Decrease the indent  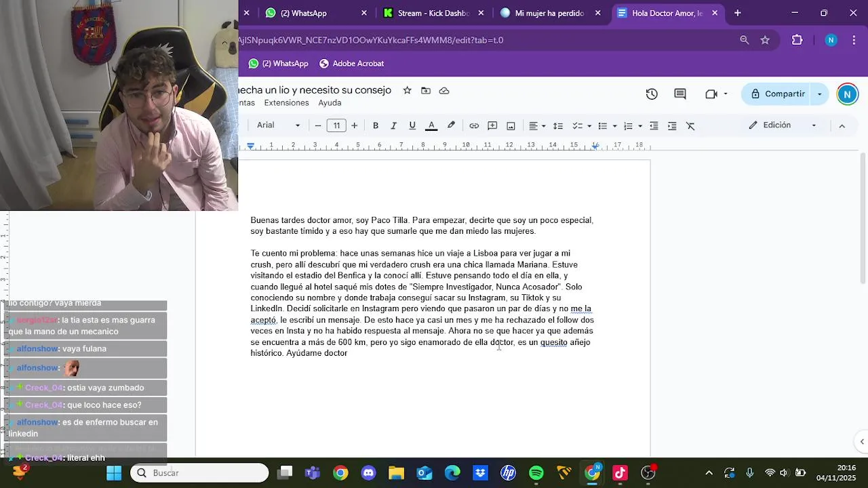654,125
